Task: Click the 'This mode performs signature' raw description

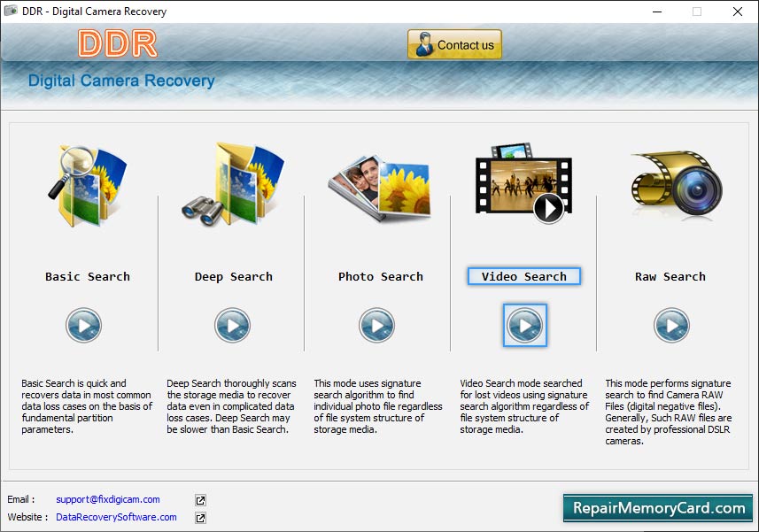Action: coord(669,412)
